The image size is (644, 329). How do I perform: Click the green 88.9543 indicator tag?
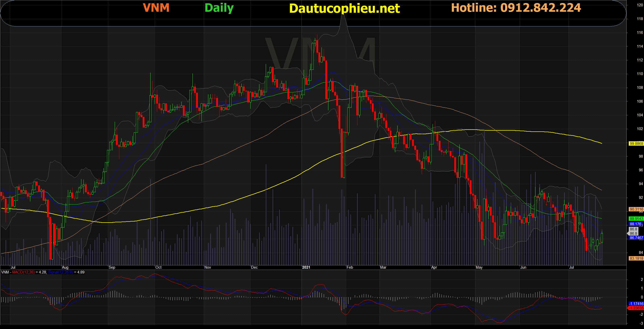(636, 219)
